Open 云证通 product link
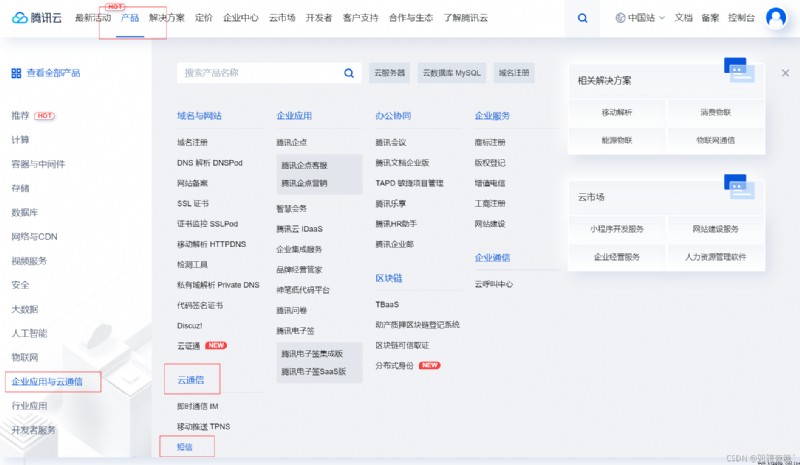Screen dimensions: 800x465 click(188, 346)
